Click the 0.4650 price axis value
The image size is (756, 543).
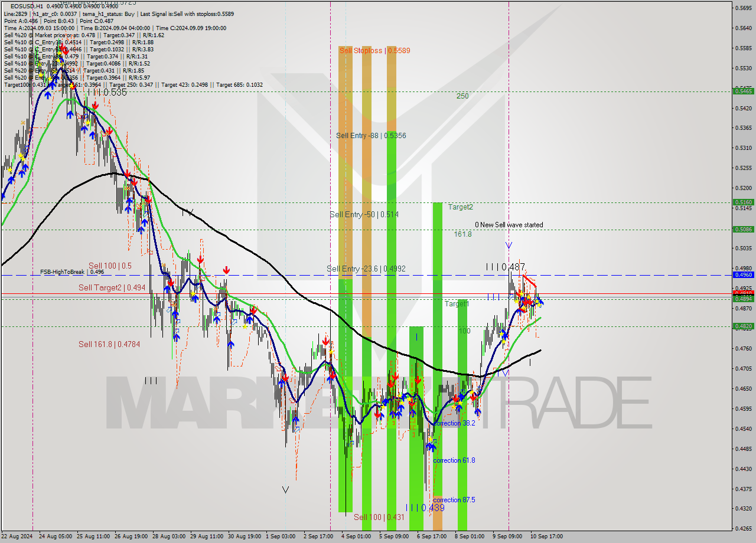[743, 388]
